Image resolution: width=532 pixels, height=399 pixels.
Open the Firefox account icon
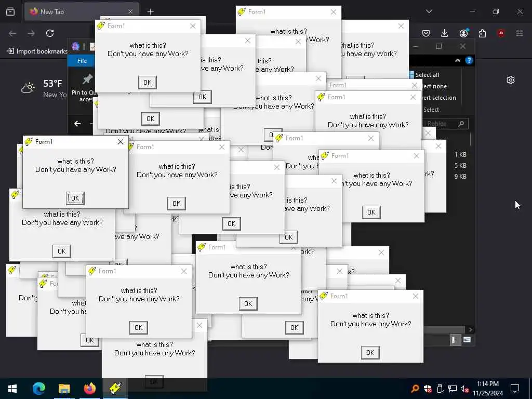coord(464,33)
